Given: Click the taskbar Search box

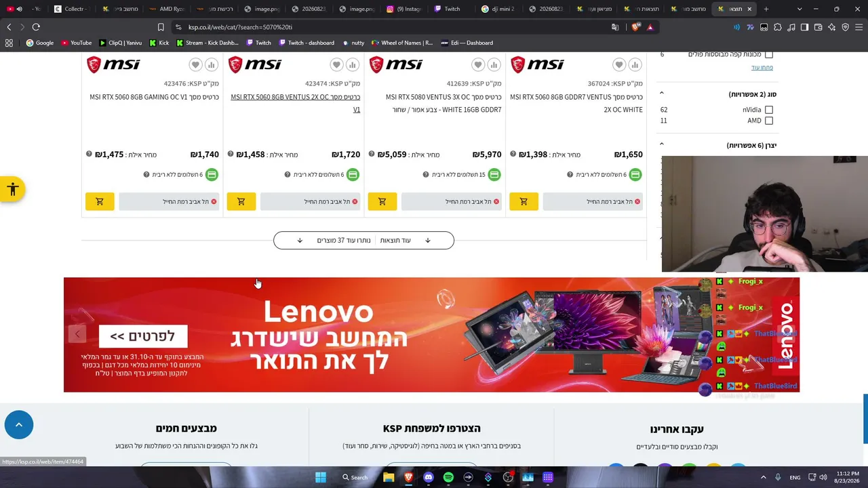Looking at the screenshot, I should [x=355, y=477].
